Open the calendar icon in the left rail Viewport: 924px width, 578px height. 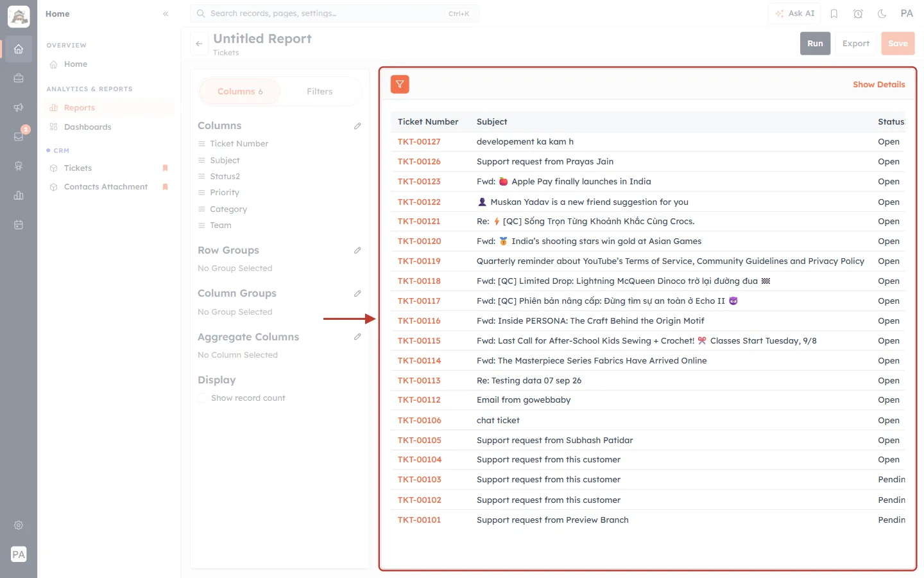tap(19, 225)
